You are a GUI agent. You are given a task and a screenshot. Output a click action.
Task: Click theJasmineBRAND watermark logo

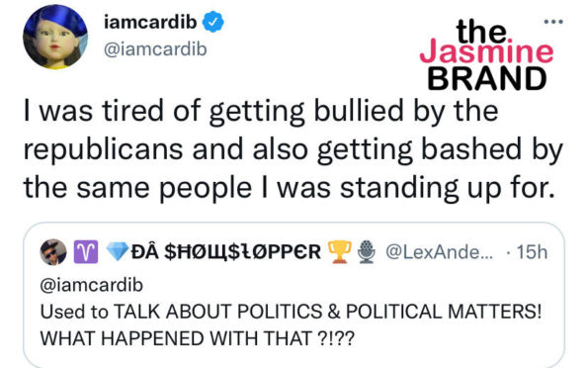point(486,54)
